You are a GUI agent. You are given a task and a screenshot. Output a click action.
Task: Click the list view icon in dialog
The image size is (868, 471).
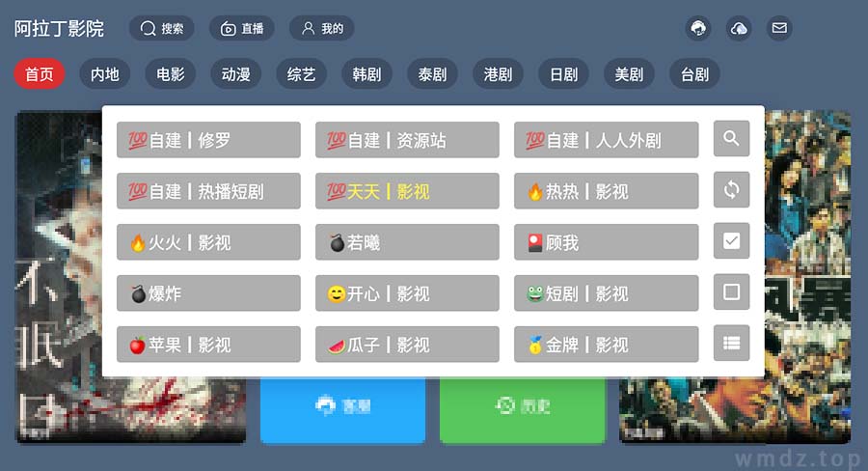(731, 343)
